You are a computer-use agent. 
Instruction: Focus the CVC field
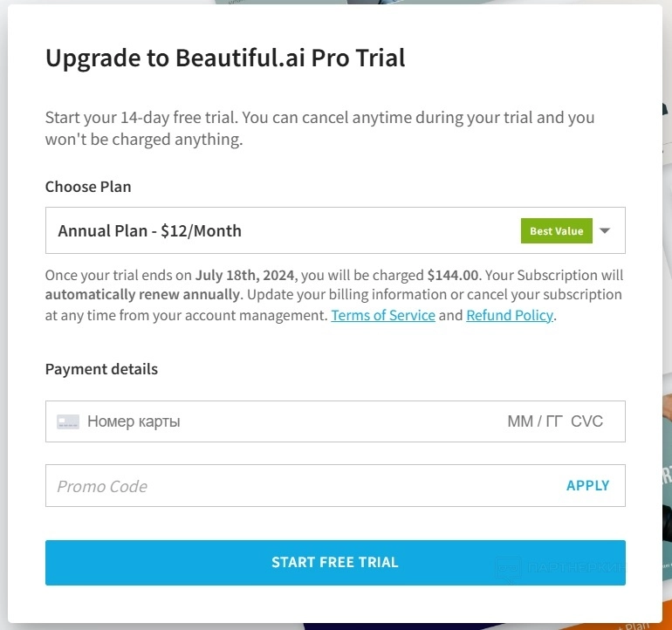[586, 422]
